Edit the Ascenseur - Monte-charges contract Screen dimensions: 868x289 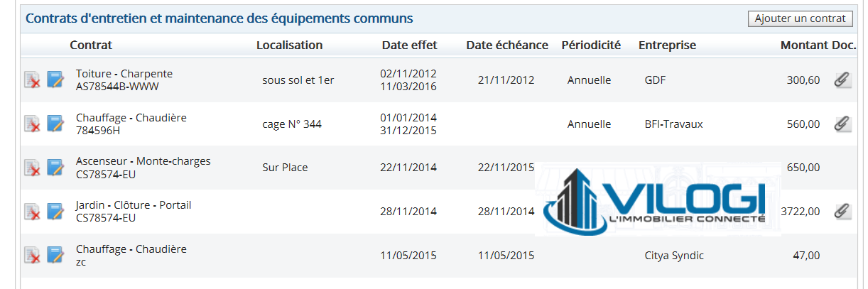point(55,168)
